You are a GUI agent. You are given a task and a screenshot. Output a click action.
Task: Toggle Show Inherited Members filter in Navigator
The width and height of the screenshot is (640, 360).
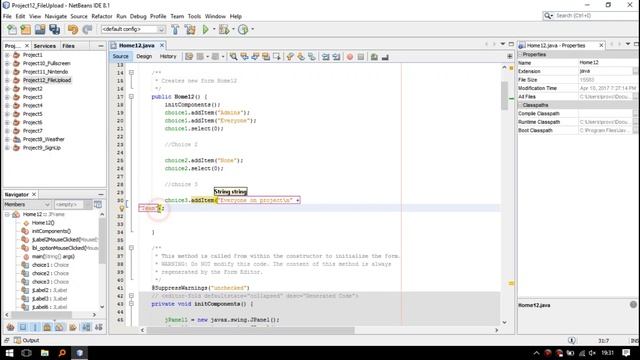coord(11,327)
